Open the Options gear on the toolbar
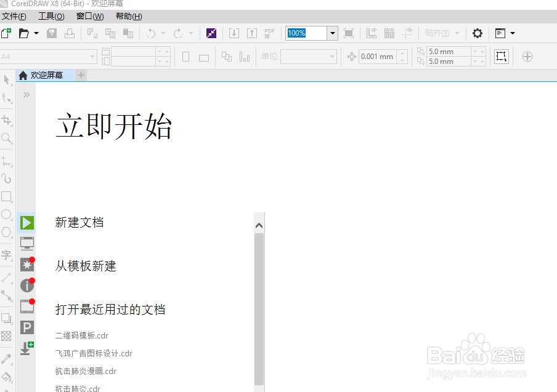 pyautogui.click(x=477, y=33)
